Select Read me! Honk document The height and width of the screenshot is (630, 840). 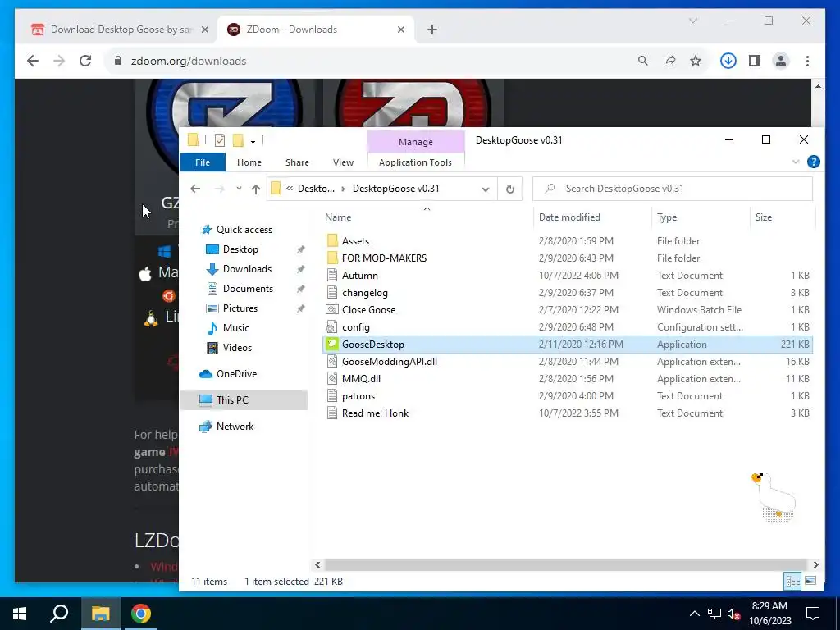(x=568, y=413)
